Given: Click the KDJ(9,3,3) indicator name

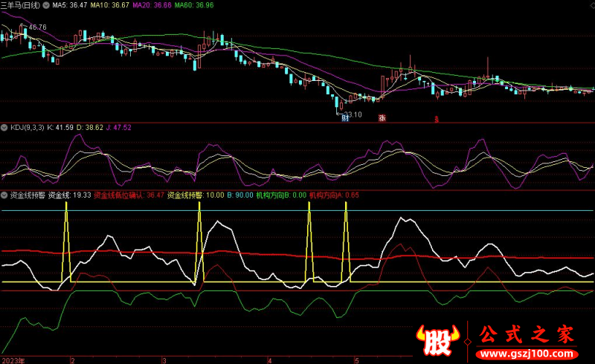Looking at the screenshot, I should point(26,128).
